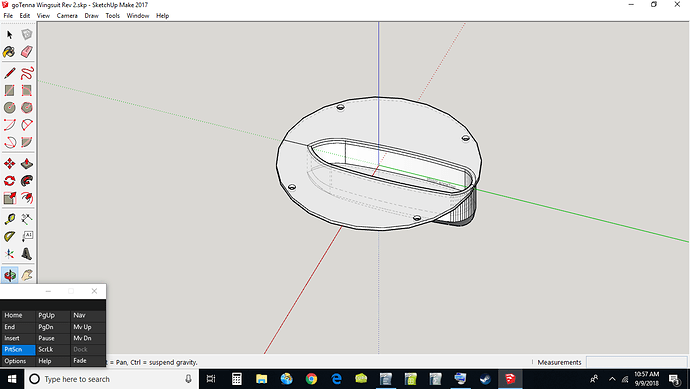This screenshot has height=389, width=690.
Task: Select the arrow Select tool
Action: click(10, 34)
